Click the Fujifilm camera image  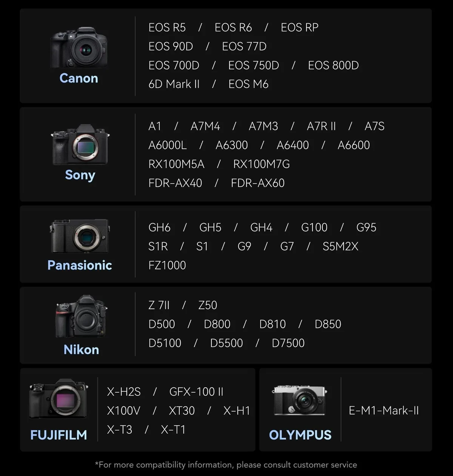tap(59, 399)
